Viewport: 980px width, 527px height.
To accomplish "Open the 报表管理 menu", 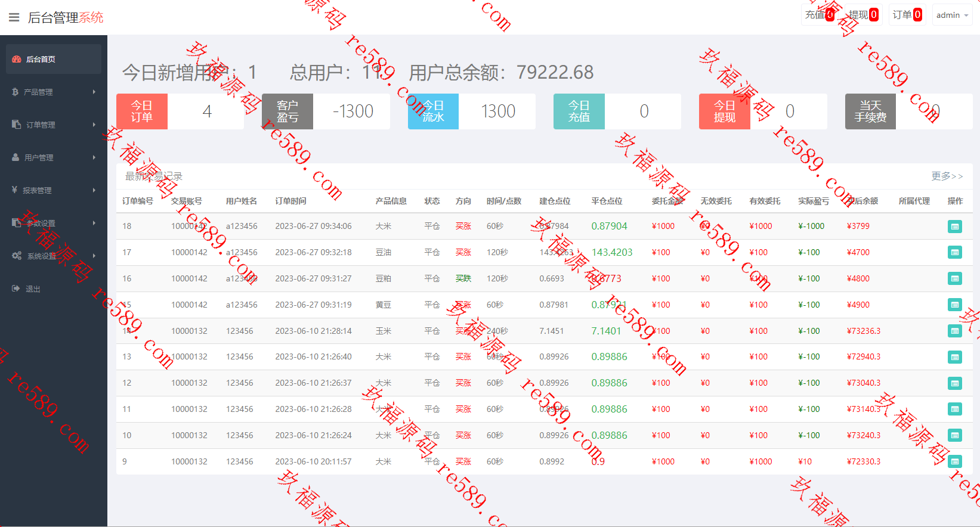I will pos(54,190).
